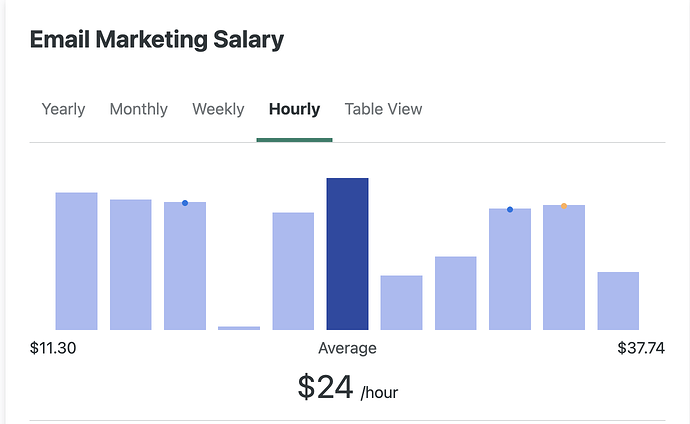
Task: Select the second light blue bar
Action: pos(131,265)
